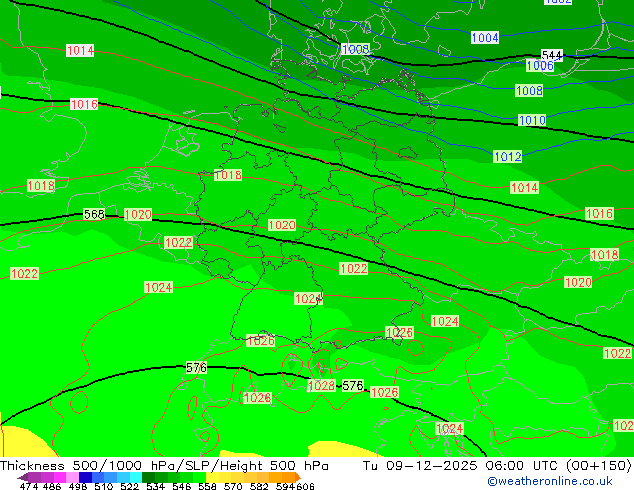Pick the cyan swatch in the legend
634x490 pixels.
(136, 477)
